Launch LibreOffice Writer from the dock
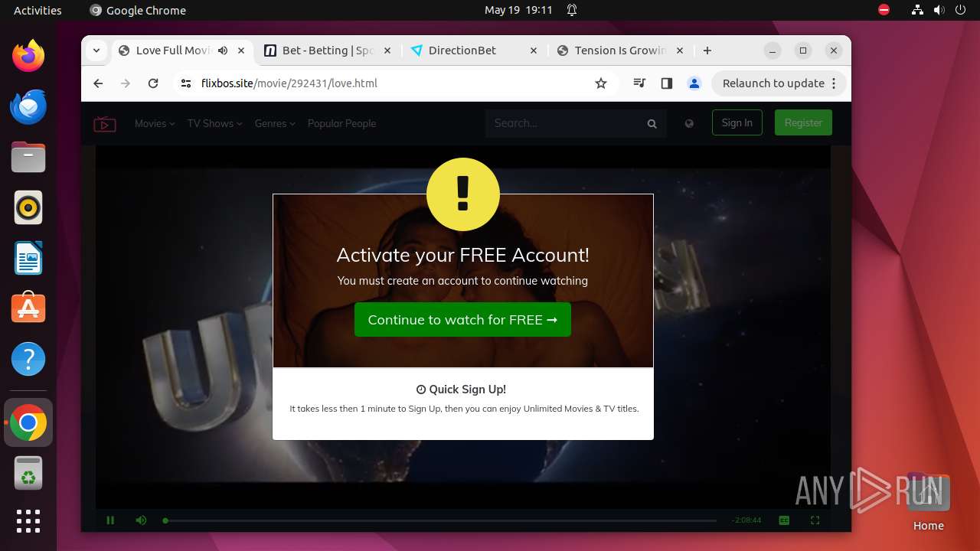Viewport: 980px width, 551px height. (28, 258)
